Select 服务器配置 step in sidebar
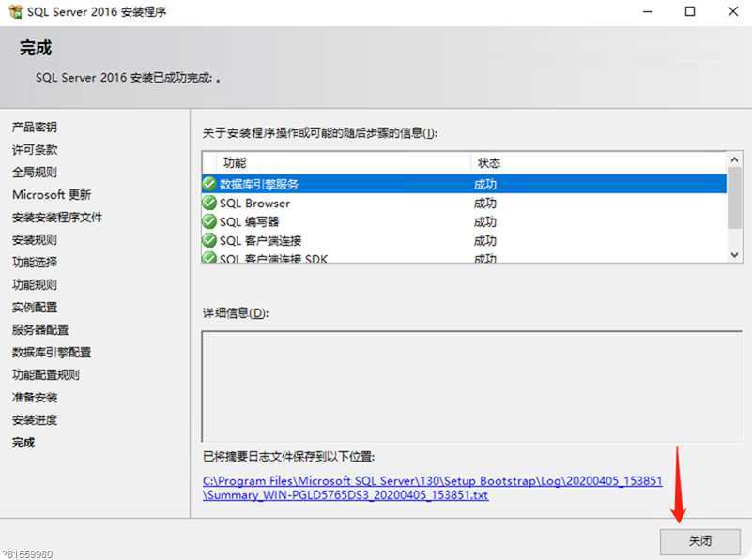 point(40,329)
